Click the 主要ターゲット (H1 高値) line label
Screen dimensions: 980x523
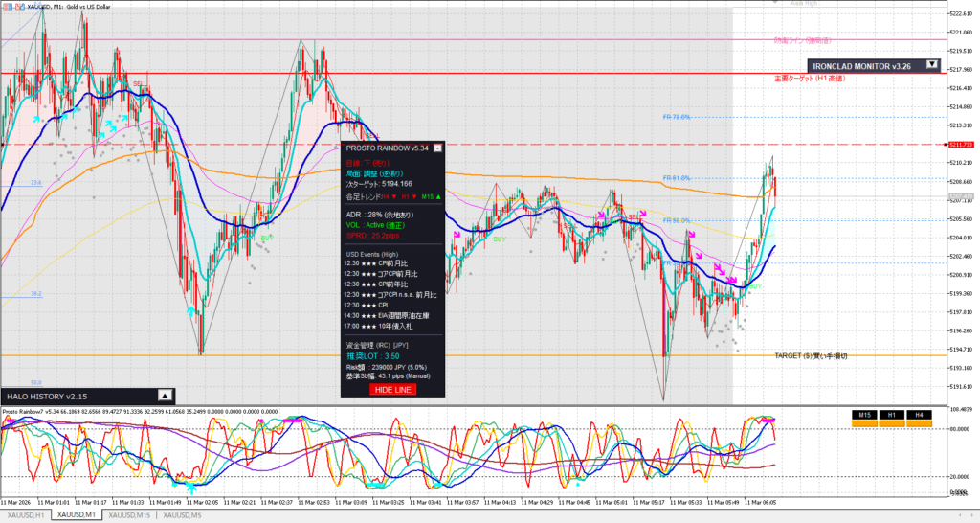pyautogui.click(x=813, y=79)
